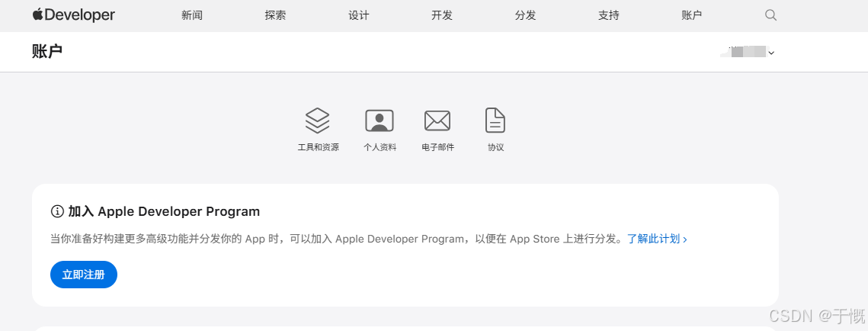Open the 新闻 menu item
The width and height of the screenshot is (868, 331).
tap(191, 15)
